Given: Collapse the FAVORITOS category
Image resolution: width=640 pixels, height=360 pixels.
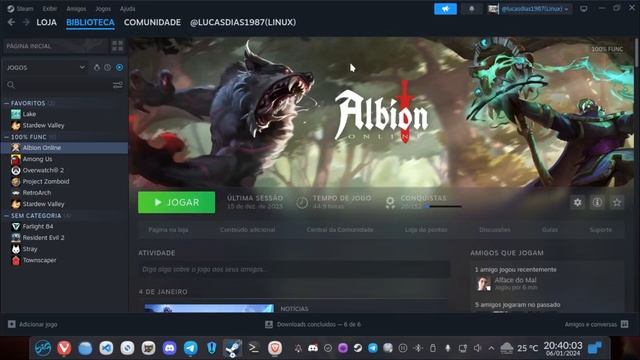Looking at the screenshot, I should (x=7, y=103).
